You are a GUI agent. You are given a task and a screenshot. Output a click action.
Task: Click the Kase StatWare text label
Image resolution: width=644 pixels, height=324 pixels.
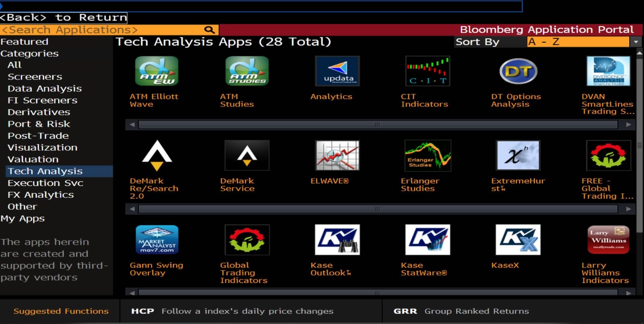[x=423, y=269]
